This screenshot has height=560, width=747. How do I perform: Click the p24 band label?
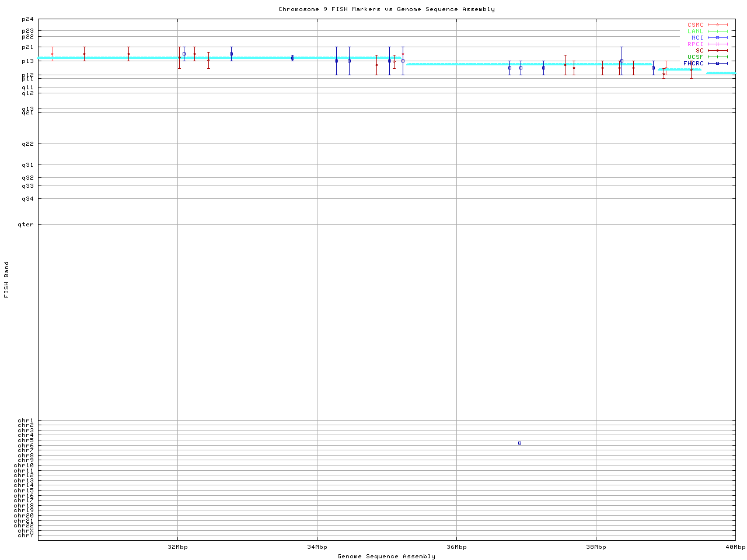click(x=27, y=20)
